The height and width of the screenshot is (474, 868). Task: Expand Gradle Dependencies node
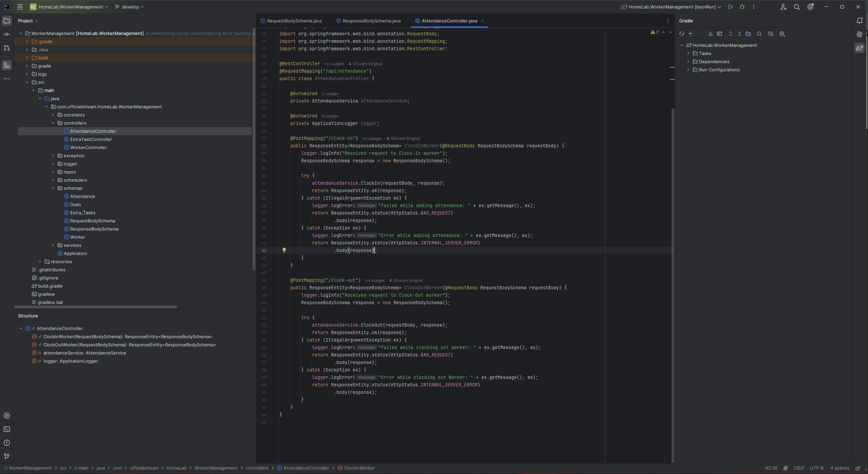(688, 61)
